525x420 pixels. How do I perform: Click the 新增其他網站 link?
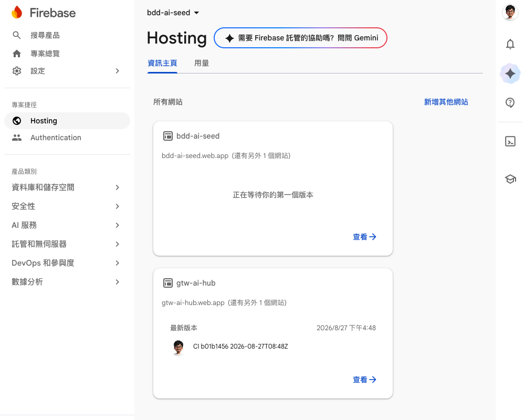tap(446, 102)
